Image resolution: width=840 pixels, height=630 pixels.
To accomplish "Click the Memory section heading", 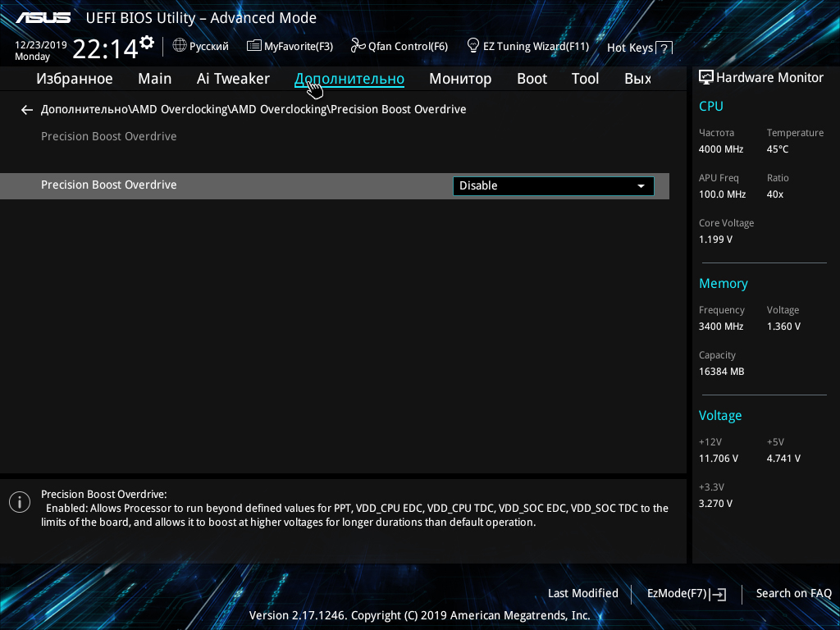I will tap(724, 284).
